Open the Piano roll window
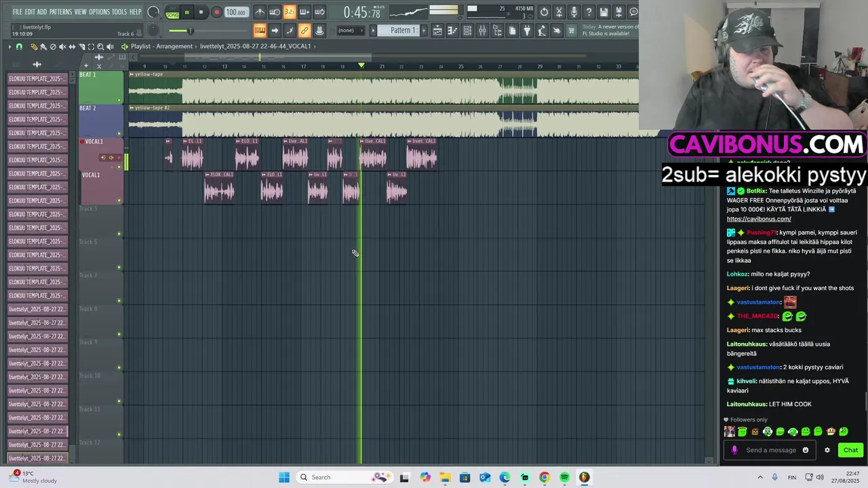 pyautogui.click(x=452, y=30)
